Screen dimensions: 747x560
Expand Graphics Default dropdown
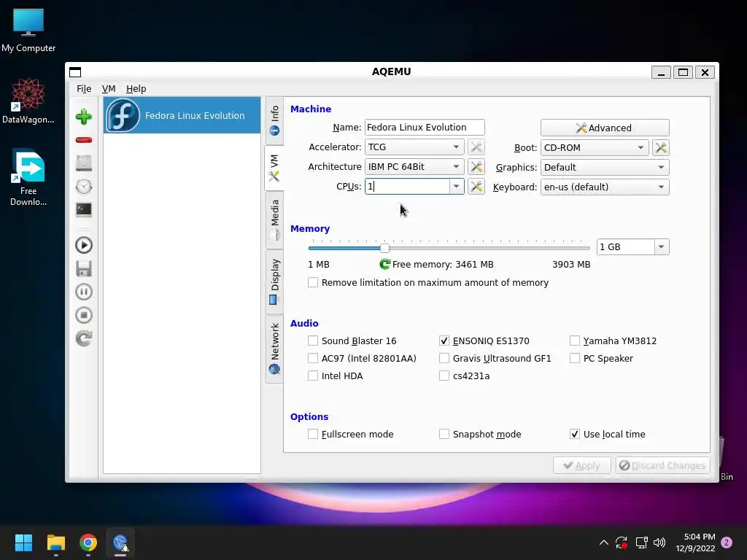[x=605, y=167]
